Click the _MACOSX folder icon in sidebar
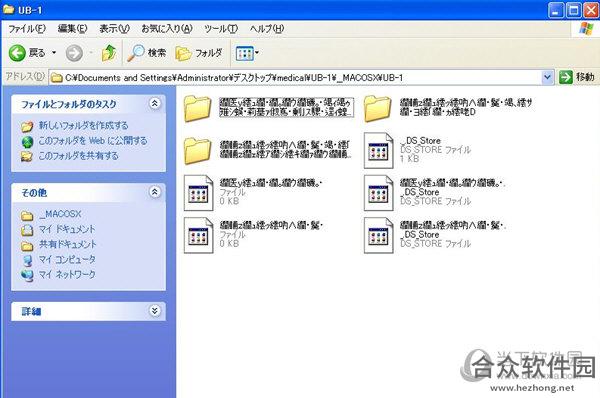The height and width of the screenshot is (398, 600). click(x=27, y=215)
